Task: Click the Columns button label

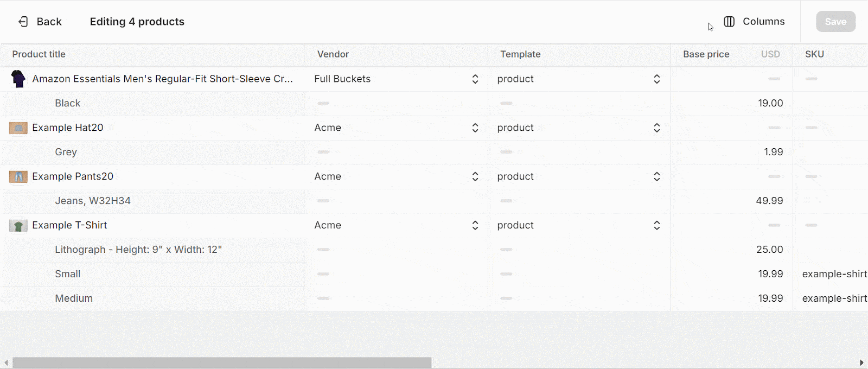Action: click(x=764, y=22)
